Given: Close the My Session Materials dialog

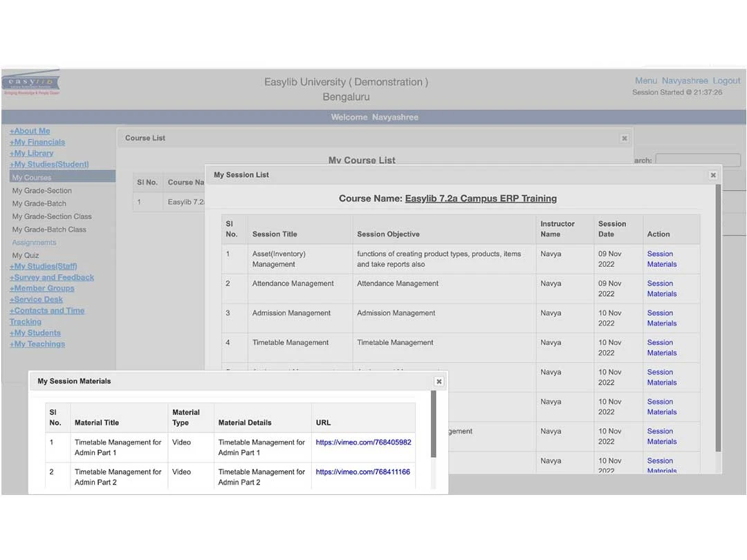Looking at the screenshot, I should 439,381.
